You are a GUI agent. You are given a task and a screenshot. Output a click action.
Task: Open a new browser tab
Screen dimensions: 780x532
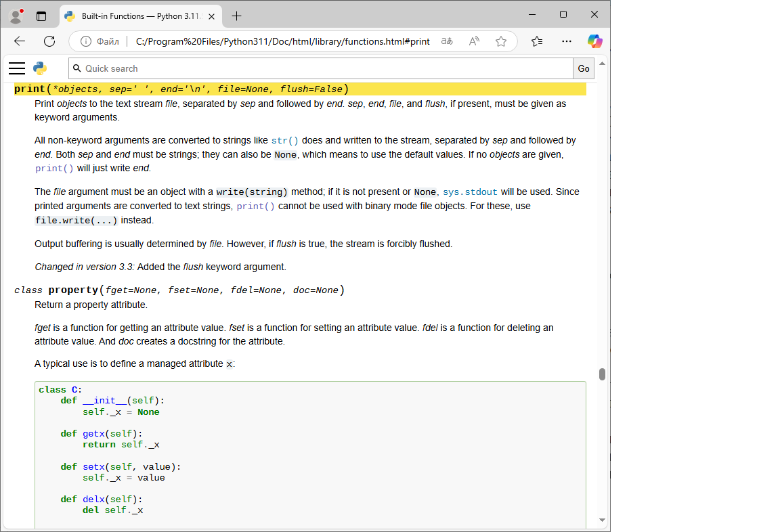[x=236, y=15]
